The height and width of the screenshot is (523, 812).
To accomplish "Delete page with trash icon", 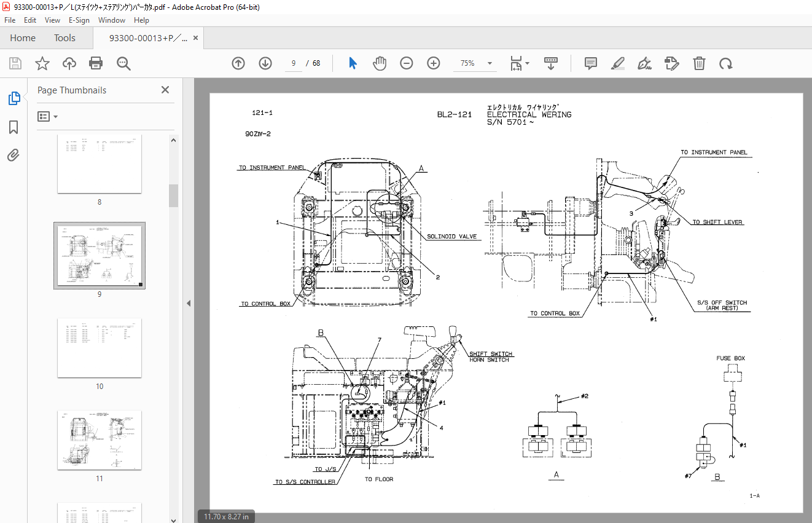I will pos(699,63).
